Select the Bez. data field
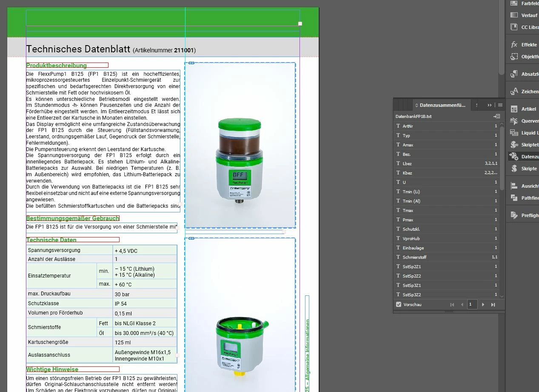 pos(447,154)
